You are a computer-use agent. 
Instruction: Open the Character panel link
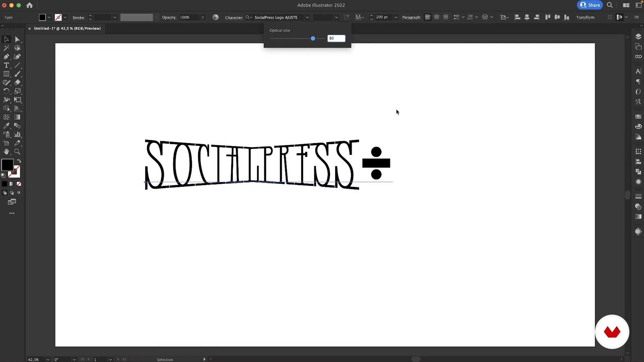tap(234, 17)
